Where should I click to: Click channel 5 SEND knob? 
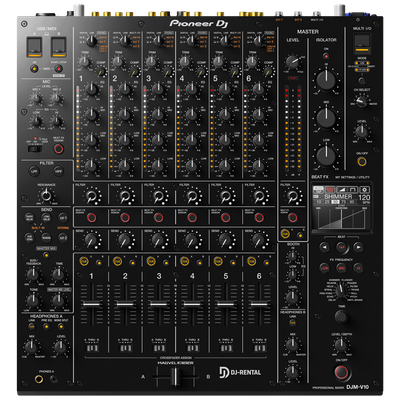(225, 240)
